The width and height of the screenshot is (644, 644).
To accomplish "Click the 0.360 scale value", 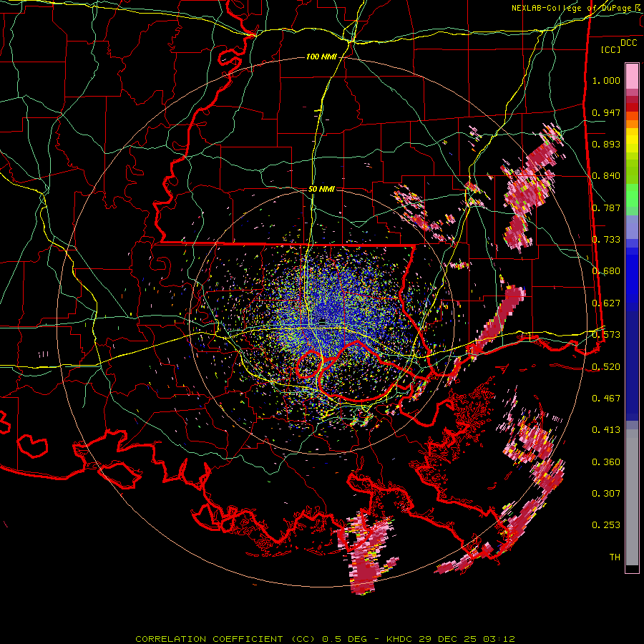I will [606, 462].
